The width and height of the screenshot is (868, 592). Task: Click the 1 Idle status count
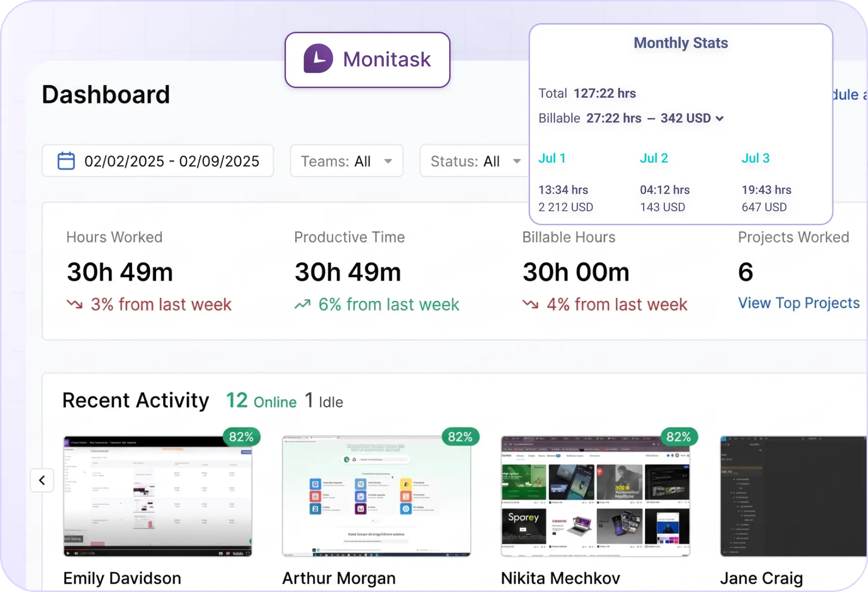coord(324,400)
